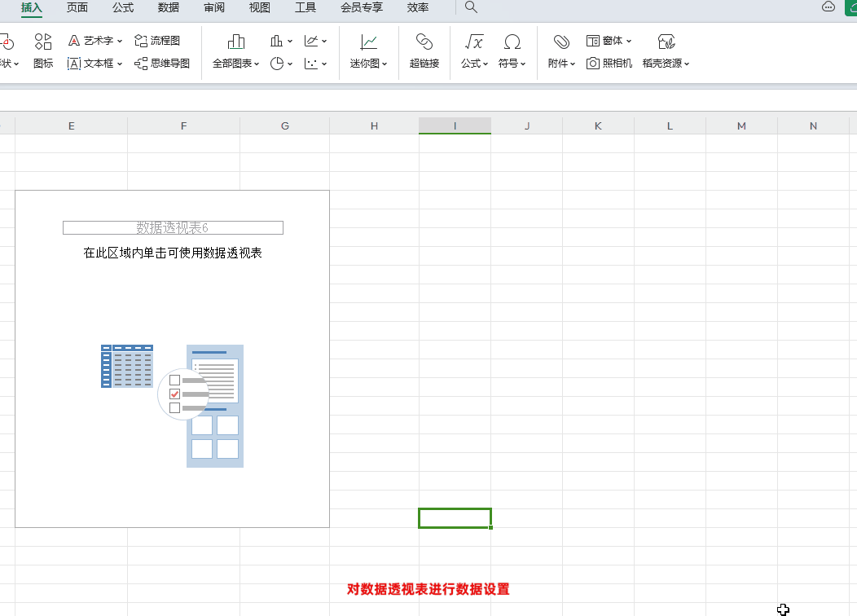857x616 pixels.
Task: Open the chat bubble icon at top right
Action: pyautogui.click(x=828, y=7)
